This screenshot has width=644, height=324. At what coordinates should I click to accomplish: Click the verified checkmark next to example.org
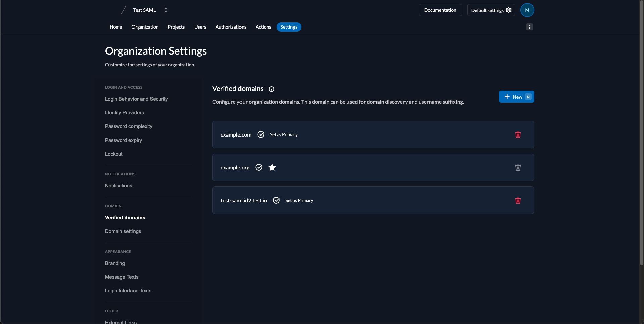(x=259, y=167)
